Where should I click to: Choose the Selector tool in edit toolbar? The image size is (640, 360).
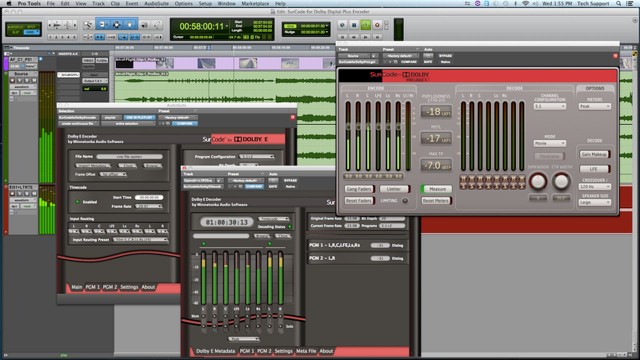116,25
